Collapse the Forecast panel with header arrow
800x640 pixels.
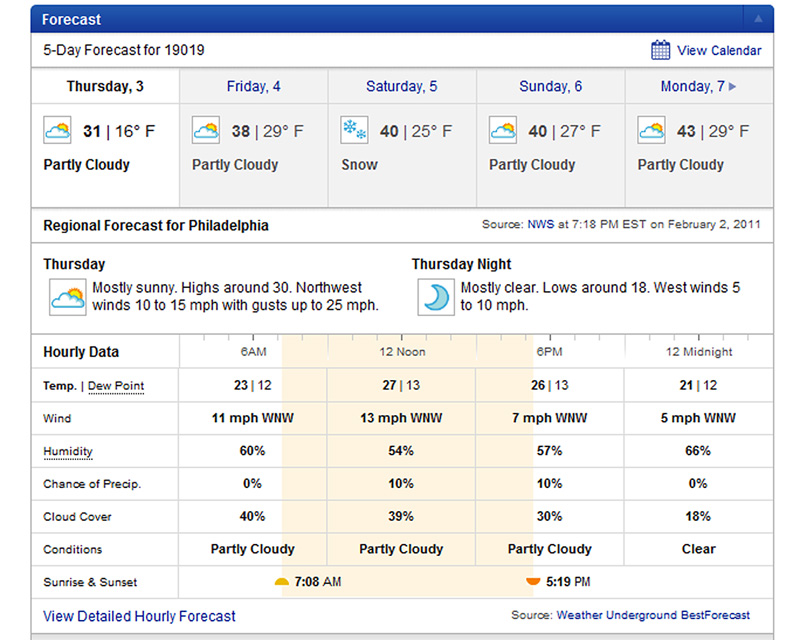758,19
